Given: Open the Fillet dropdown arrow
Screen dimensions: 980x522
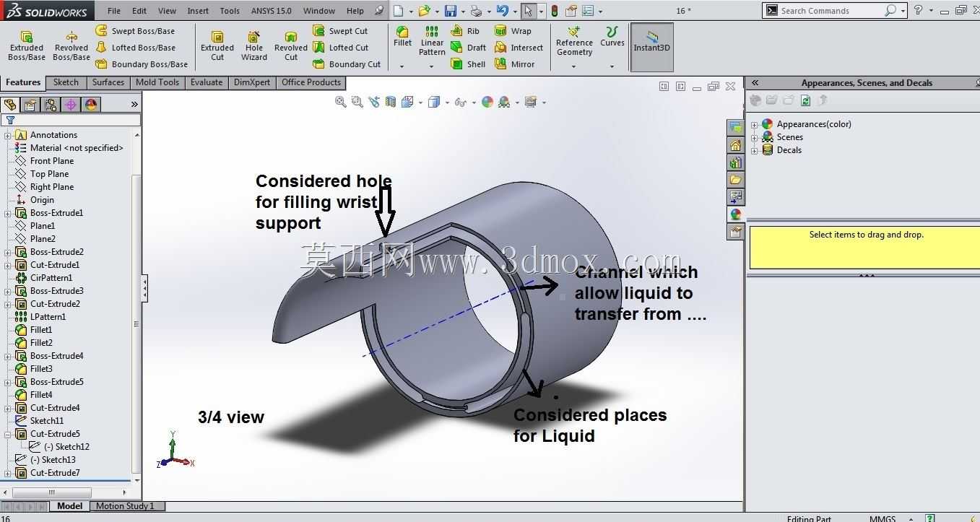Looking at the screenshot, I should pos(402,66).
